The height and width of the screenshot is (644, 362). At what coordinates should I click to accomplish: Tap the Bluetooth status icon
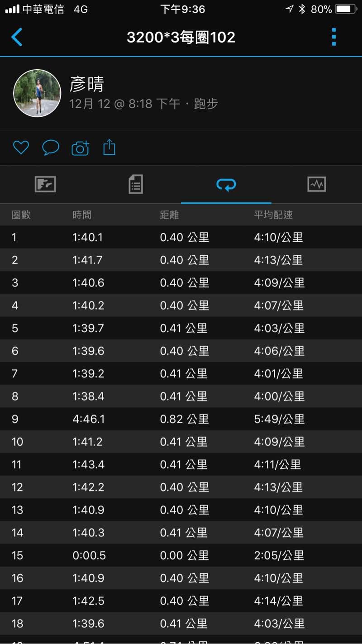[302, 9]
